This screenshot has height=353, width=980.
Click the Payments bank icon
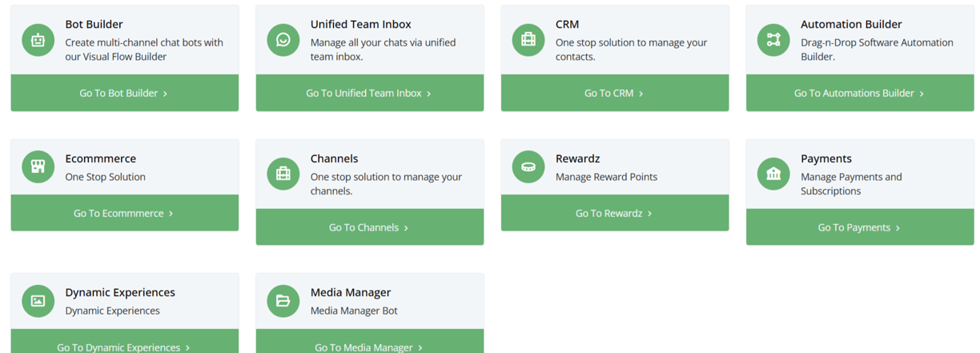[773, 174]
